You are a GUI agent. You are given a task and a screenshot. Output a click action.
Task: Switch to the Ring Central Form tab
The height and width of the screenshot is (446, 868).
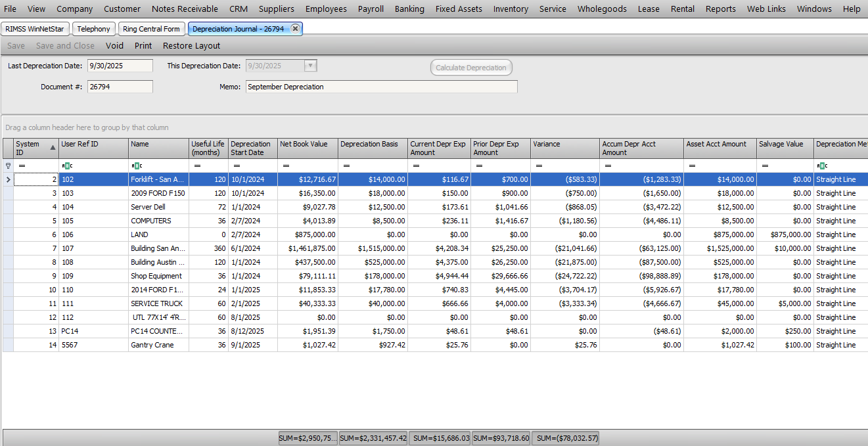tap(151, 29)
